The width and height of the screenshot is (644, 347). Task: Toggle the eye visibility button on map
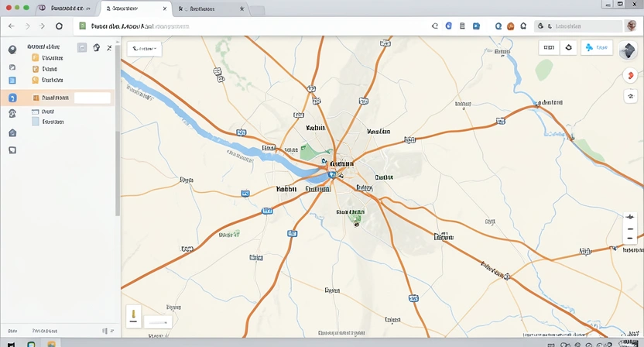(x=629, y=97)
